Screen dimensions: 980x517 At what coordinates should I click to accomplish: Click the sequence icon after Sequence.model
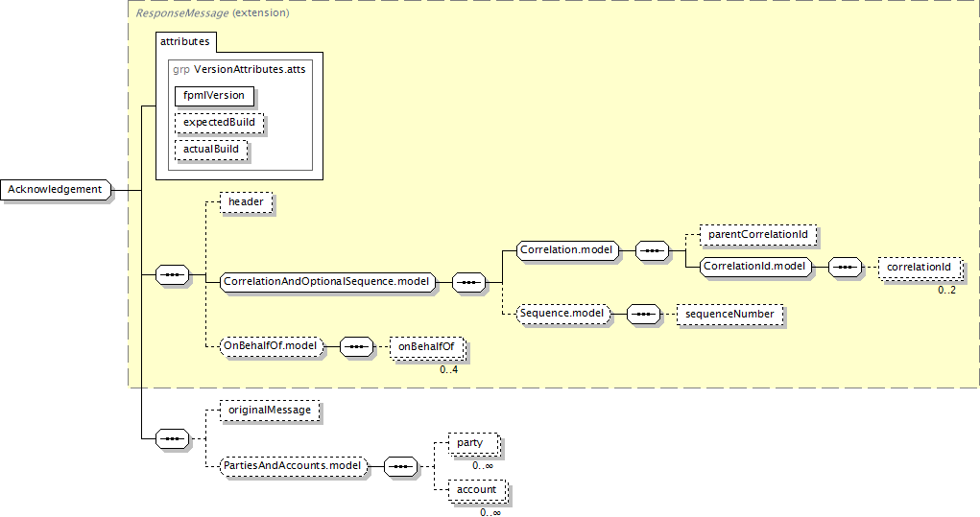(x=643, y=314)
